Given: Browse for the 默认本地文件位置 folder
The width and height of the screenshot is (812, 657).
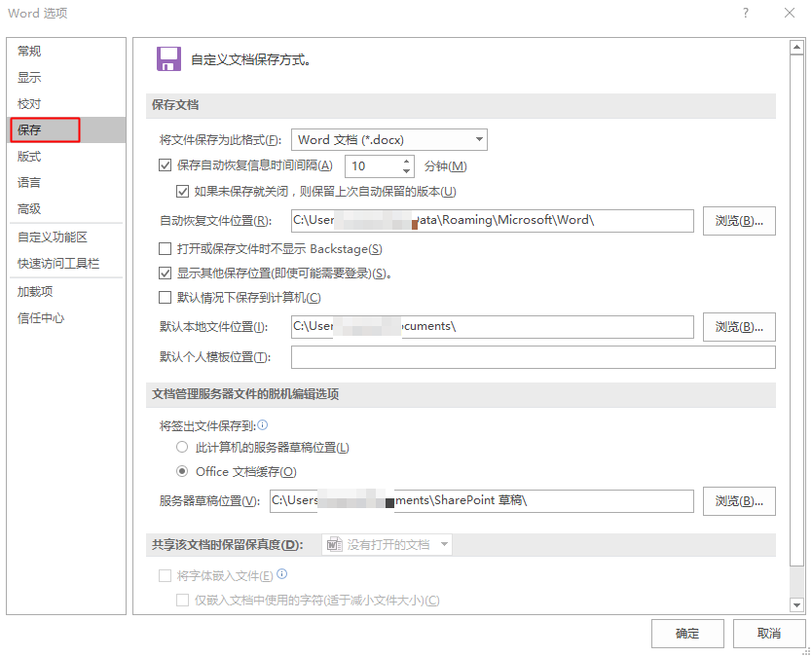Looking at the screenshot, I should [x=739, y=327].
